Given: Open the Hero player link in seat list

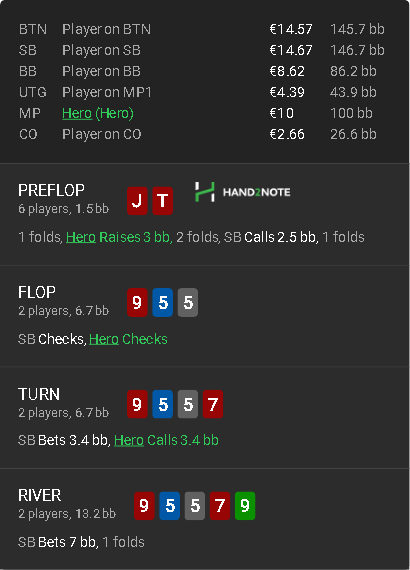Looking at the screenshot, I should [x=77, y=113].
